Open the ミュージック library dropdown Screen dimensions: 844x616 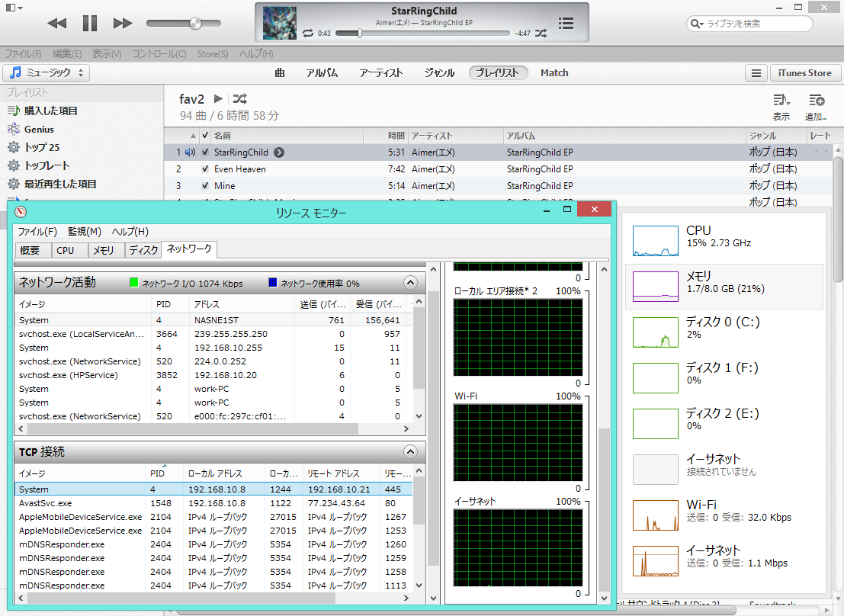[x=47, y=72]
